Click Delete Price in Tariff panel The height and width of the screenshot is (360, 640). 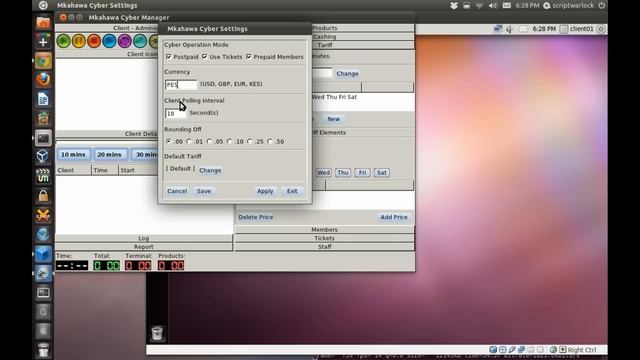tap(256, 217)
